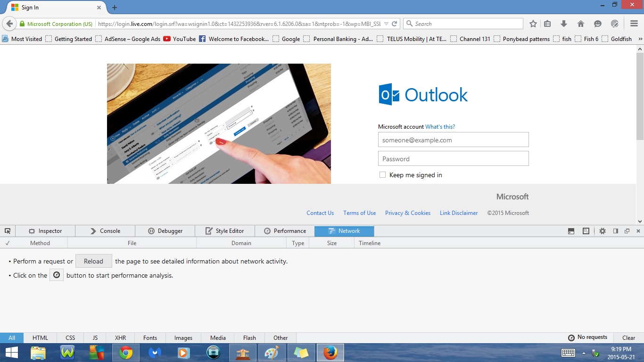Viewport: 644px width, 362px height.
Task: Open new tab with the plus button
Action: click(x=115, y=8)
